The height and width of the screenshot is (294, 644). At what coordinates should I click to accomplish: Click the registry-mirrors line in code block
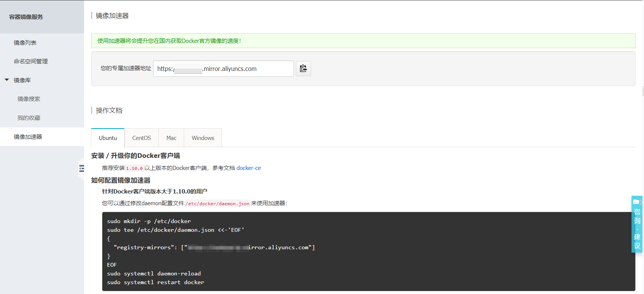click(x=214, y=247)
